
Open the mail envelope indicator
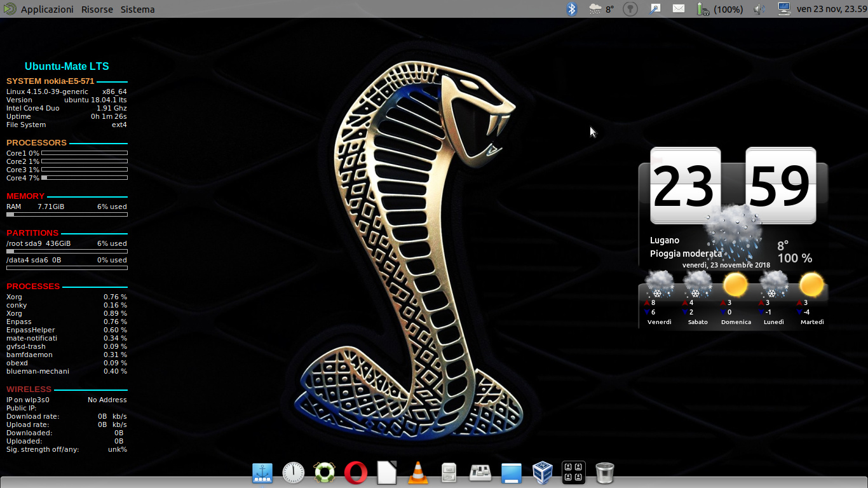click(679, 9)
